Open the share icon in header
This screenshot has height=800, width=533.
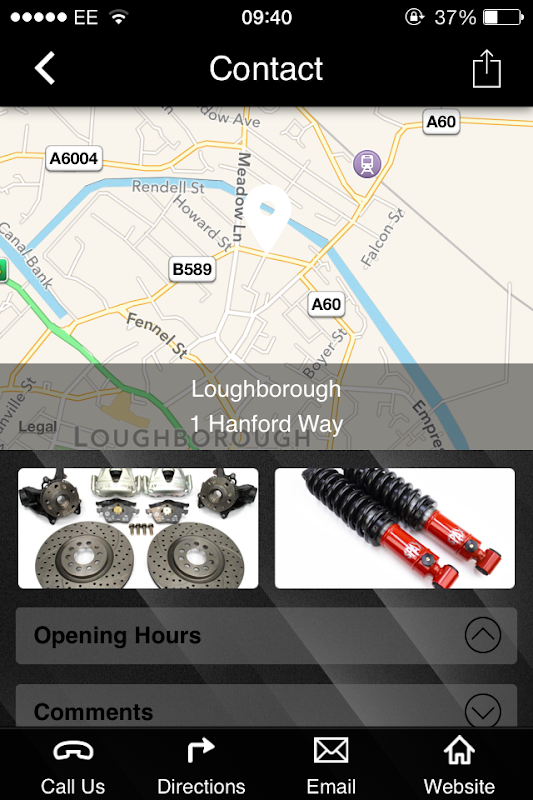click(x=487, y=68)
